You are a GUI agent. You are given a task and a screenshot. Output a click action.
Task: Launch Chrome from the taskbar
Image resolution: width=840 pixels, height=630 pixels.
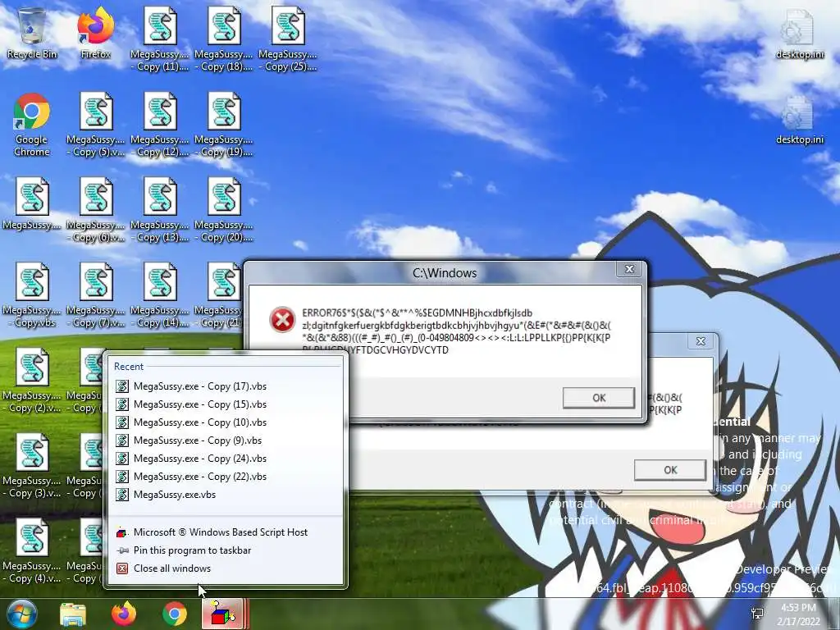point(175,614)
